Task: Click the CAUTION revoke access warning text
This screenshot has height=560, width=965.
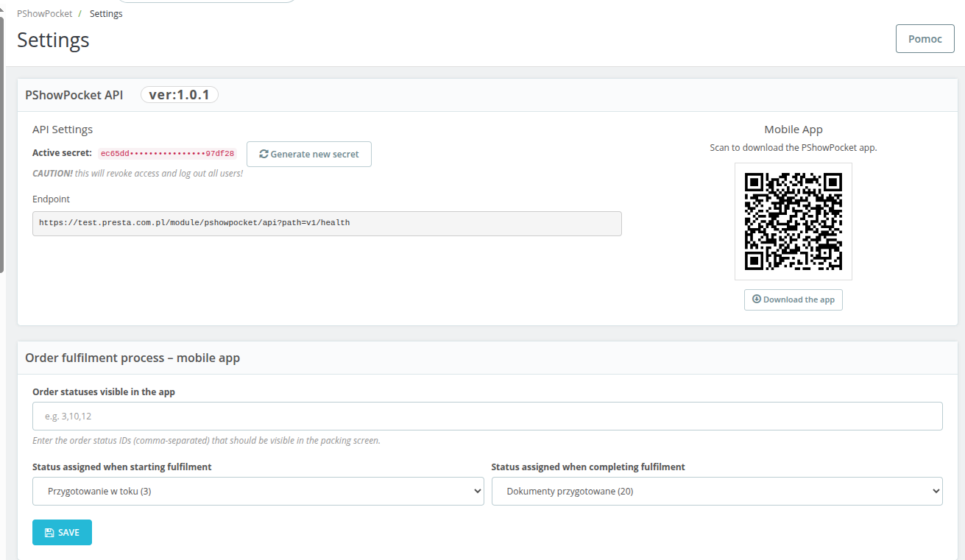Action: click(138, 174)
